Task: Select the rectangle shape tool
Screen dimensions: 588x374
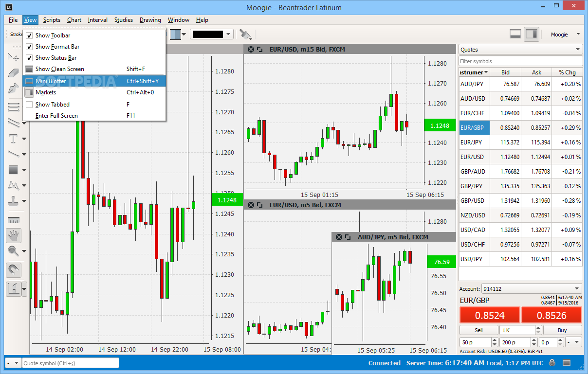Action: point(13,170)
